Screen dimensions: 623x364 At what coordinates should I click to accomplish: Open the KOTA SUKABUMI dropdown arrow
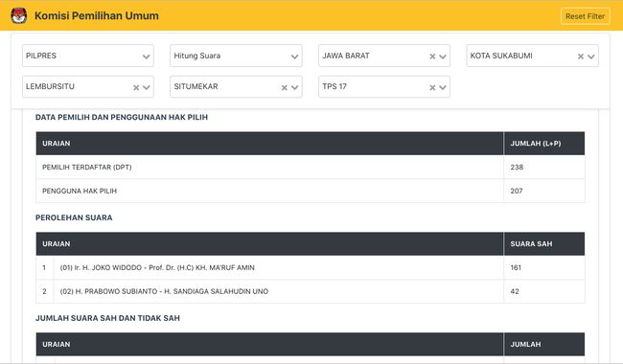590,57
